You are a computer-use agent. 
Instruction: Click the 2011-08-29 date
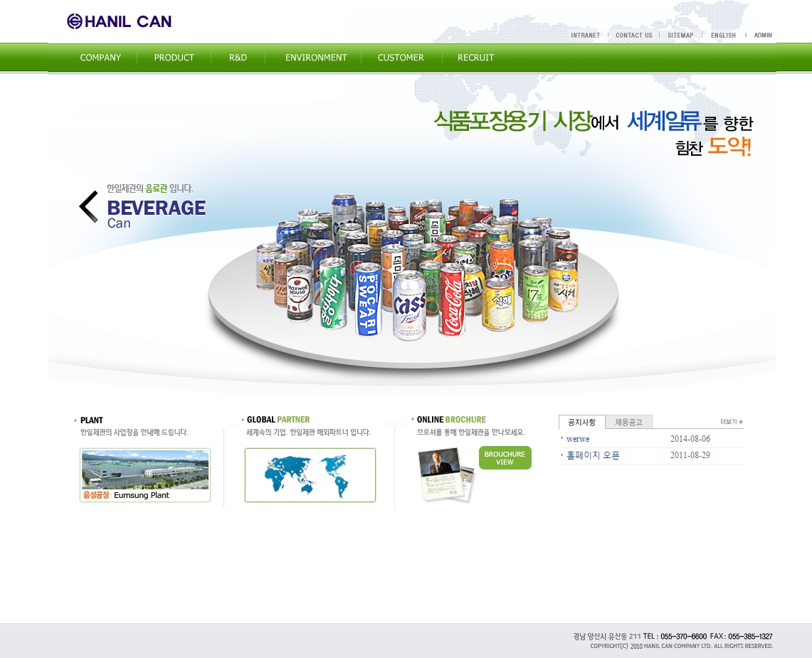[690, 455]
